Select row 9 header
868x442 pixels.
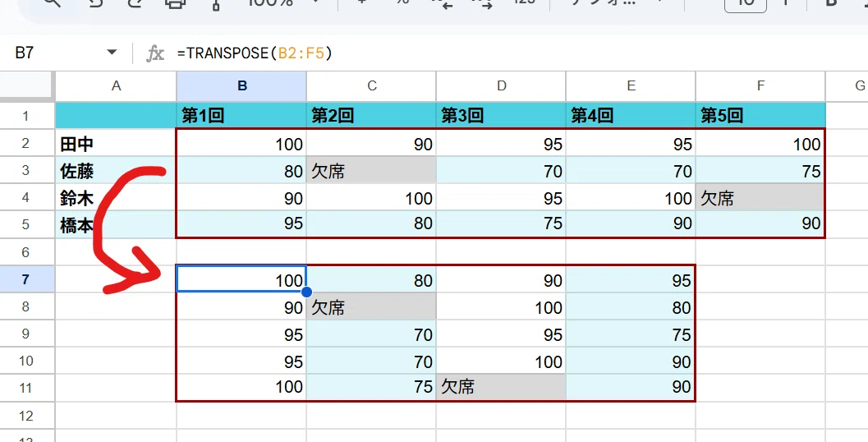(27, 334)
